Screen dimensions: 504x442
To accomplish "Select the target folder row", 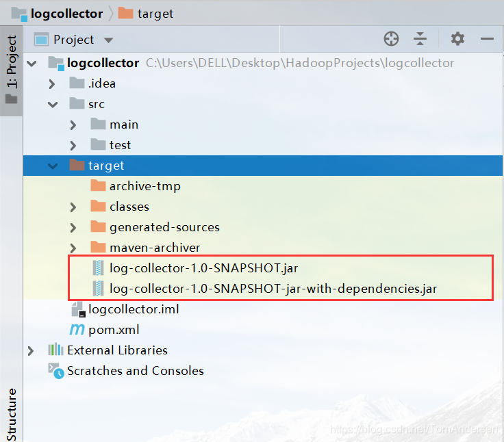I will click(262, 166).
